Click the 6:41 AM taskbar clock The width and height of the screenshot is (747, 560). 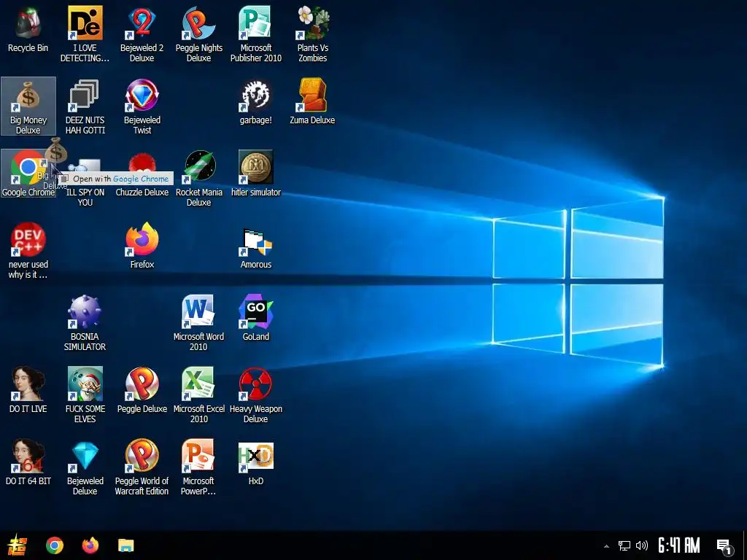pos(679,545)
